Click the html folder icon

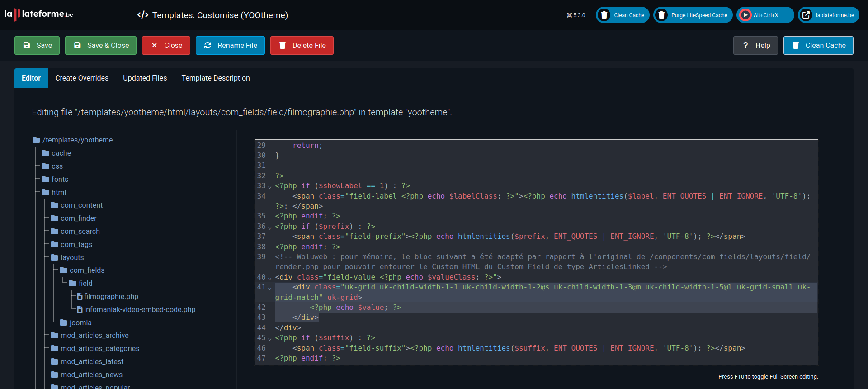tap(46, 192)
